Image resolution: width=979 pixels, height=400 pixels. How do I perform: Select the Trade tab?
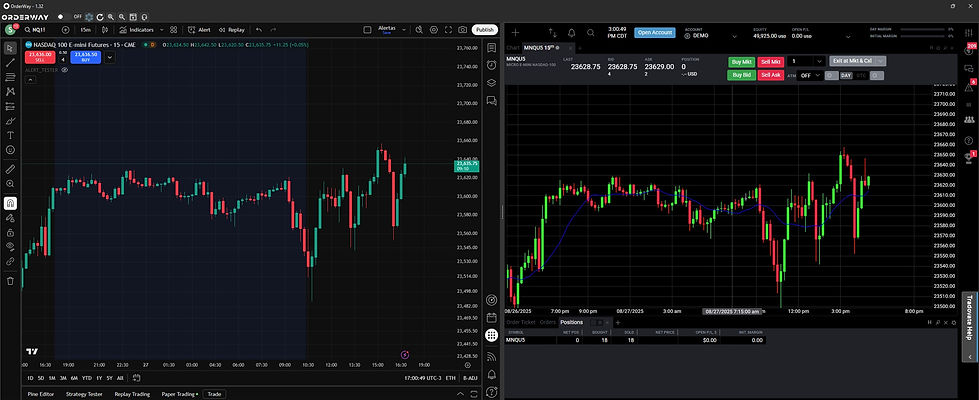tap(215, 394)
